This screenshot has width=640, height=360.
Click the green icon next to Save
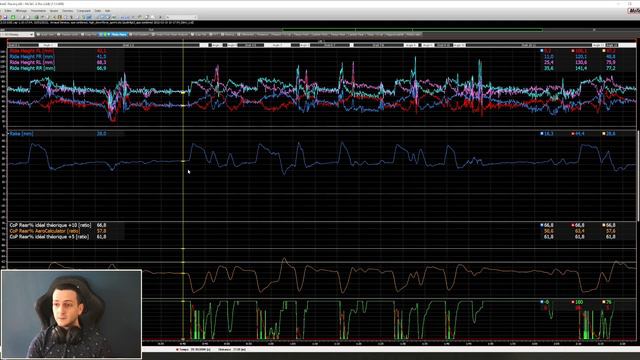point(13,17)
